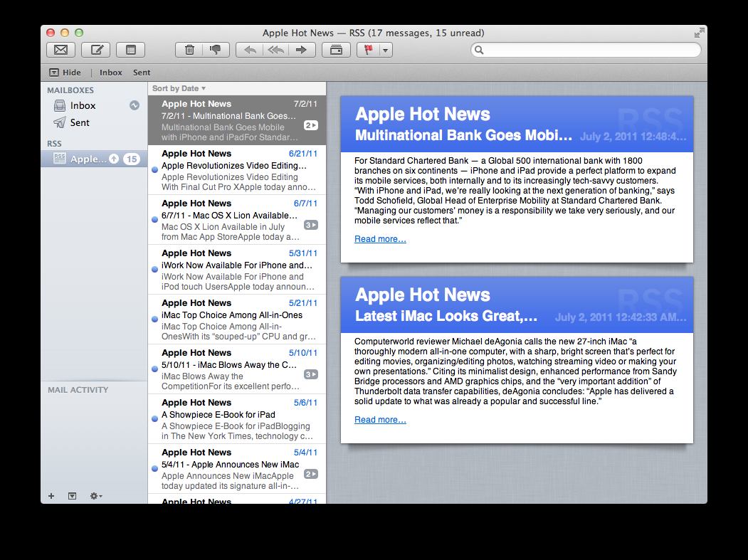Select the Apple RSS feed in sidebar
This screenshot has width=748, height=560.
[x=94, y=159]
